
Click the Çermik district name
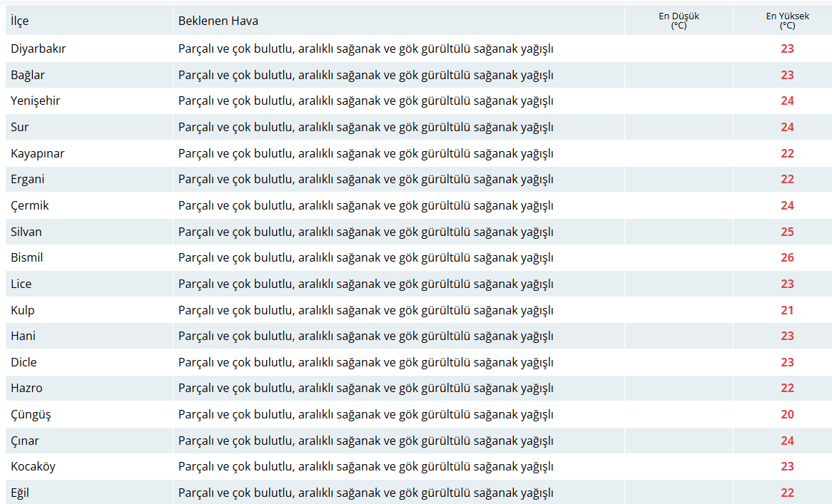pos(30,205)
